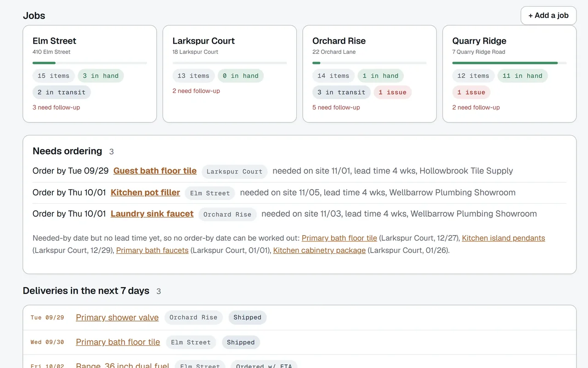
Task: Click the "0 in hand" badge
Action: (241, 76)
